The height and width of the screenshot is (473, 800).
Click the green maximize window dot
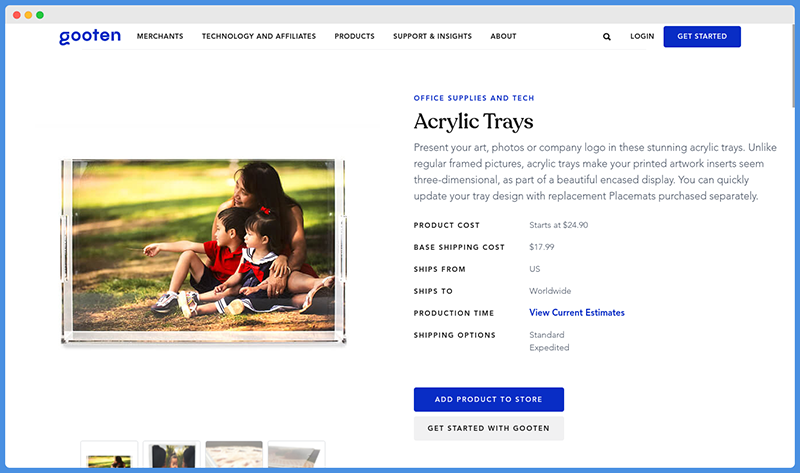(40, 15)
